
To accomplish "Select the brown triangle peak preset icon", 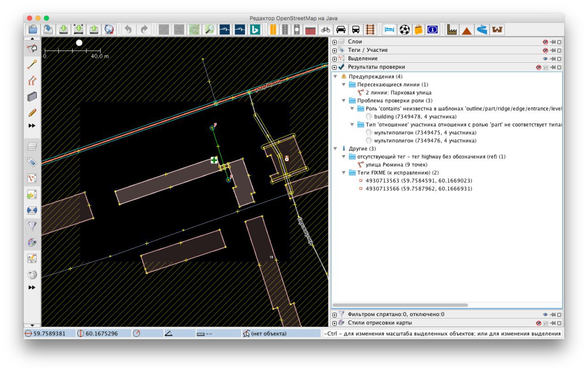I will (467, 30).
